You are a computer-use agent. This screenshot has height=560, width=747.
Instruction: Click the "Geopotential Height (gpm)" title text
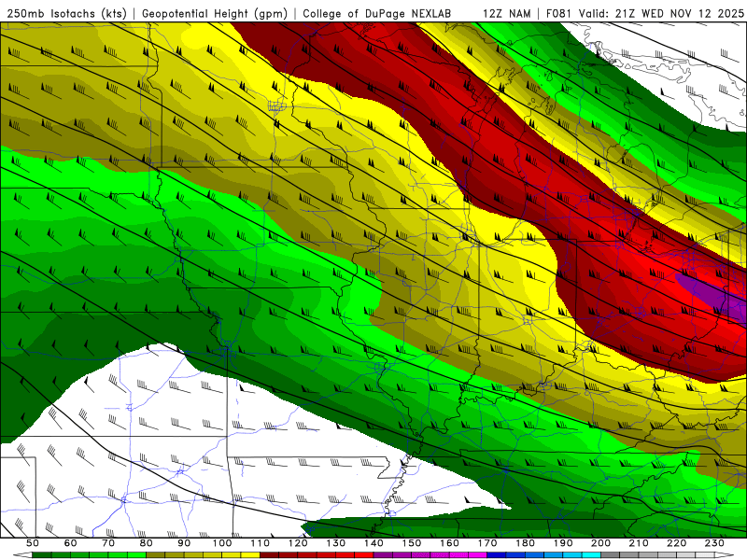[x=215, y=14]
